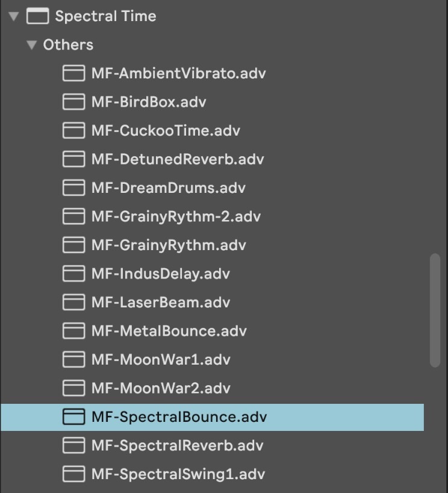
Task: Click the MF-BirdBox.adv preset icon
Action: click(73, 102)
